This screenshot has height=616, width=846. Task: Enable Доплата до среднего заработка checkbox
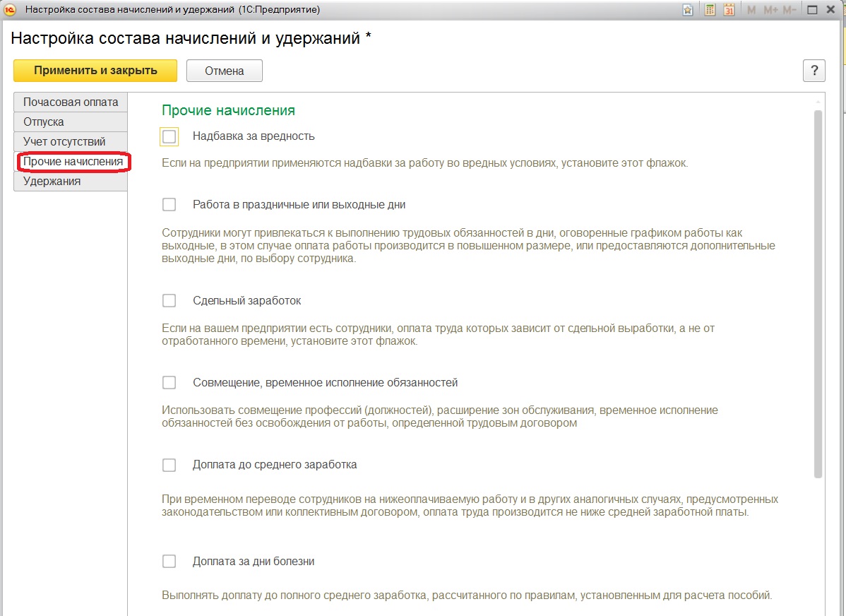click(169, 465)
